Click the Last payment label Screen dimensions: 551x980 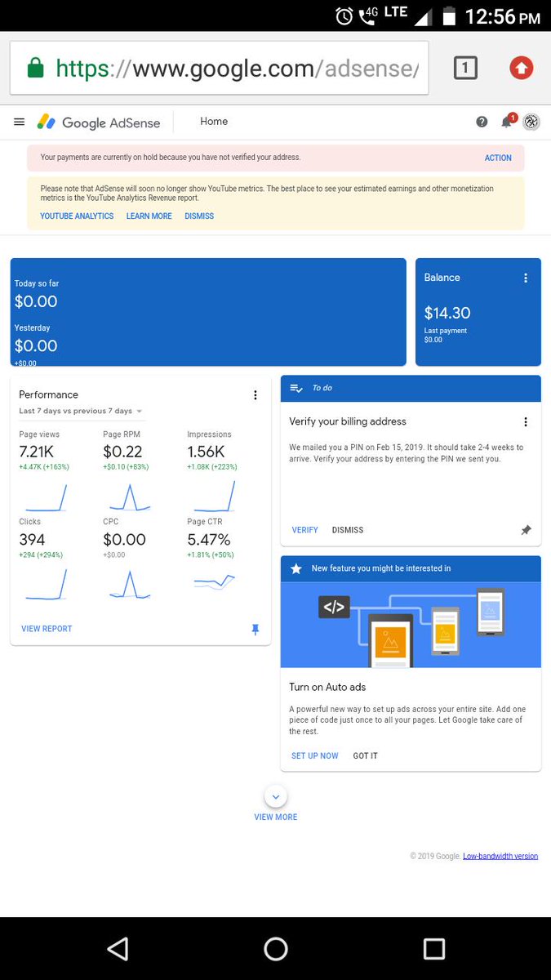(x=446, y=331)
